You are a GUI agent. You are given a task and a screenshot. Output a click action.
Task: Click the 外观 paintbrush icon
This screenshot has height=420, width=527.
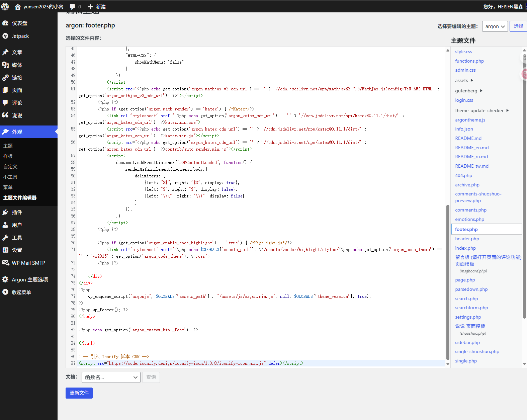(x=5, y=132)
